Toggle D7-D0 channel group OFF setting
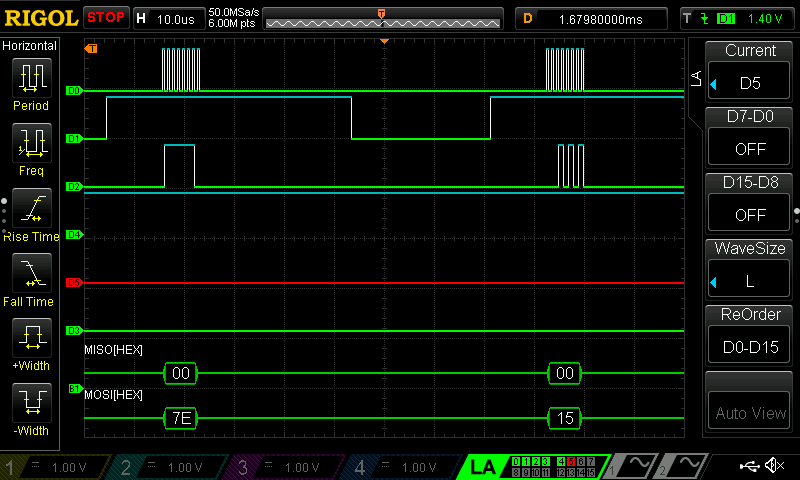800x480 pixels. pyautogui.click(x=750, y=137)
